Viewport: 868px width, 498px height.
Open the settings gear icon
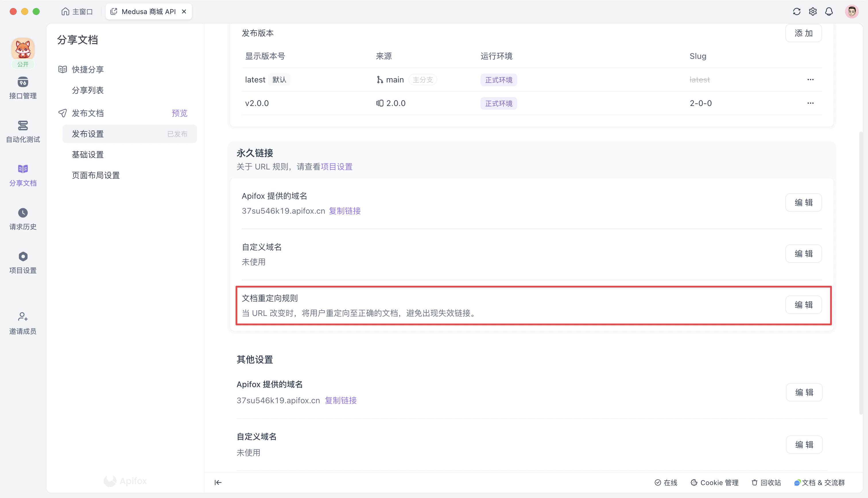click(813, 11)
